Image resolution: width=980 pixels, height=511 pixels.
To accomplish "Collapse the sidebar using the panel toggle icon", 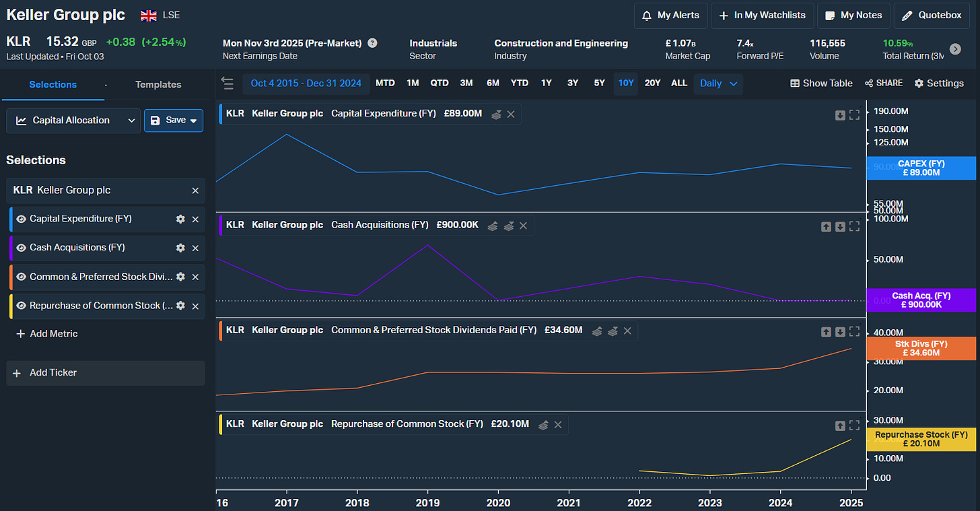I will coord(228,83).
